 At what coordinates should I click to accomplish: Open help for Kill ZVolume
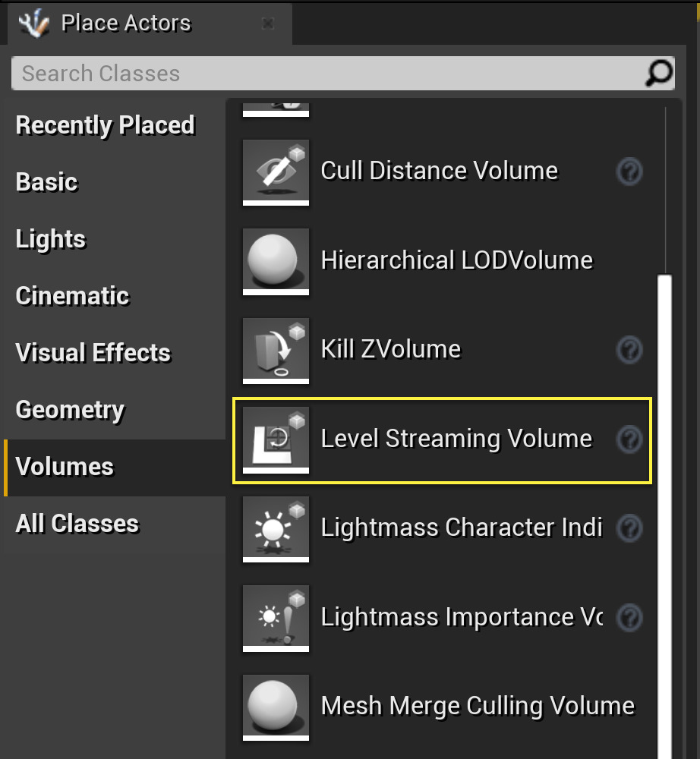pyautogui.click(x=629, y=350)
